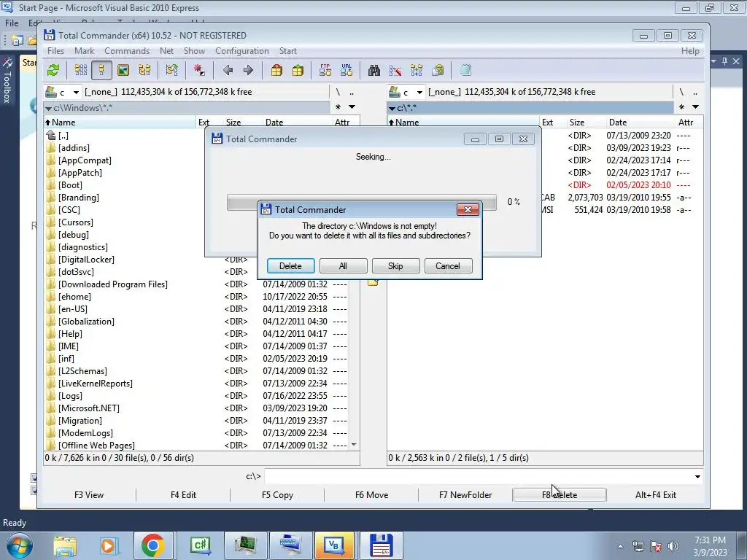Screen dimensions: 747x560
Task: Click the Total Commander floppy taskbar icon
Action: pos(381,545)
